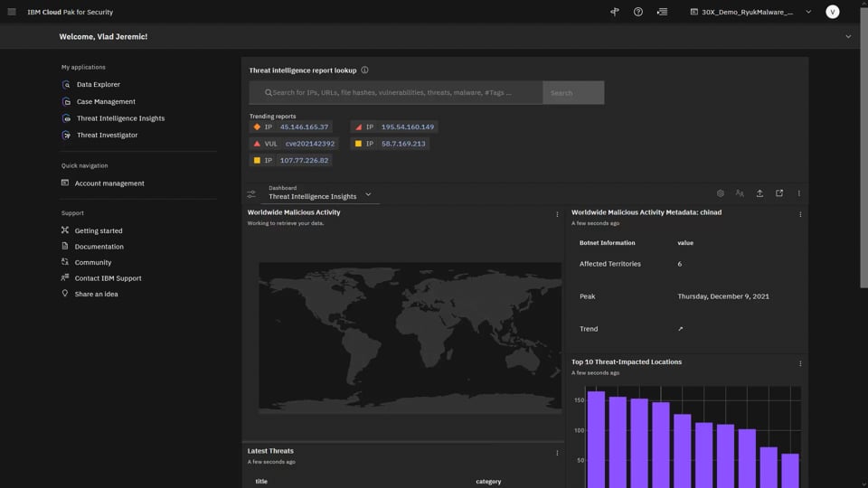
Task: Click the page vertical scrollbar
Action: point(863,146)
